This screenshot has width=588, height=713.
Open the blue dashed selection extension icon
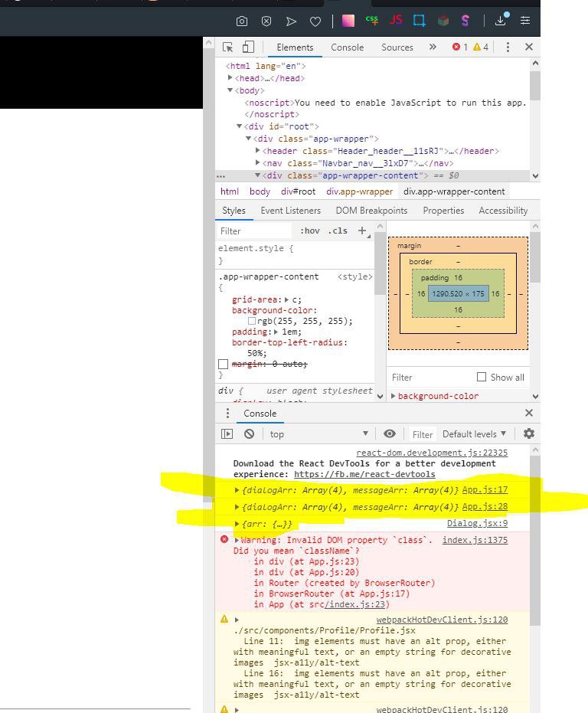pyautogui.click(x=420, y=21)
